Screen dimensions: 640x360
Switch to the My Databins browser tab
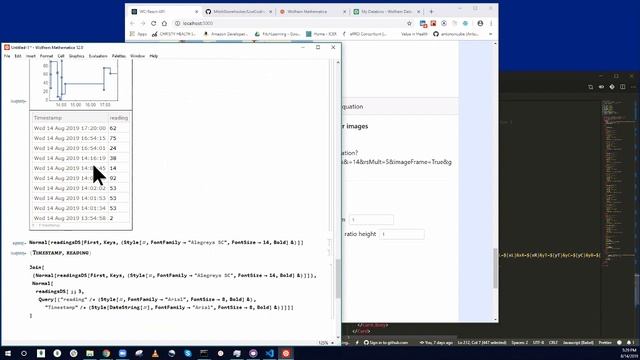(x=386, y=11)
